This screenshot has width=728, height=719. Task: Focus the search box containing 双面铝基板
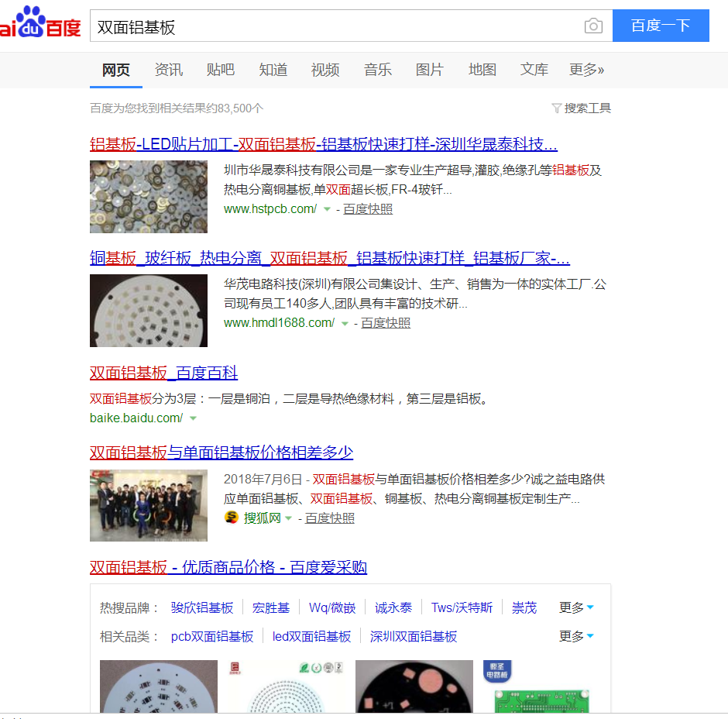351,26
